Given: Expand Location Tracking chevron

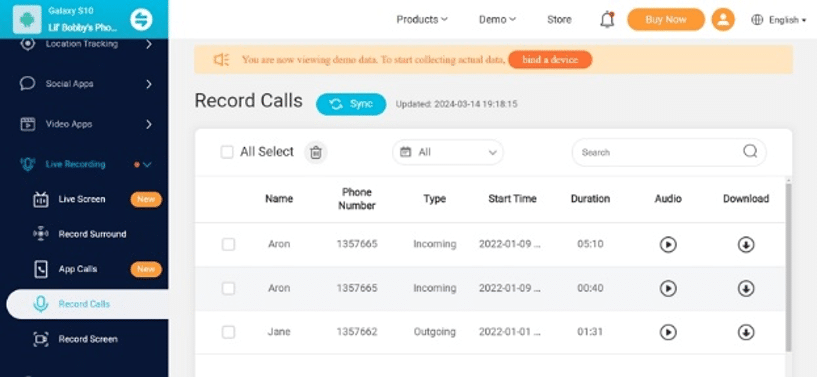Looking at the screenshot, I should click(x=149, y=44).
